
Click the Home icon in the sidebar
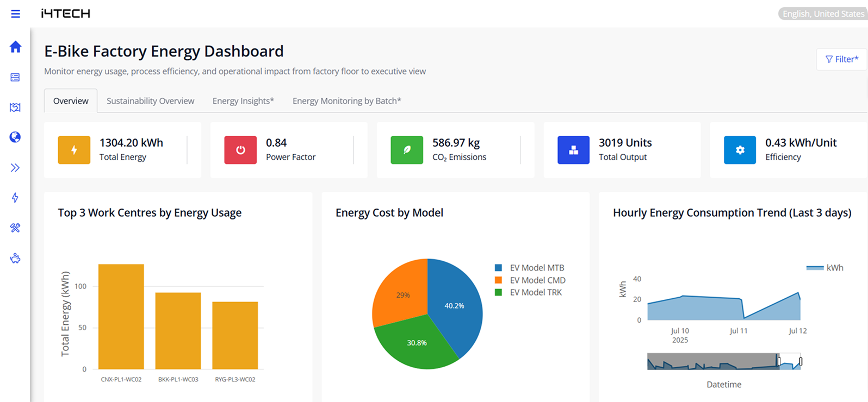pos(15,47)
